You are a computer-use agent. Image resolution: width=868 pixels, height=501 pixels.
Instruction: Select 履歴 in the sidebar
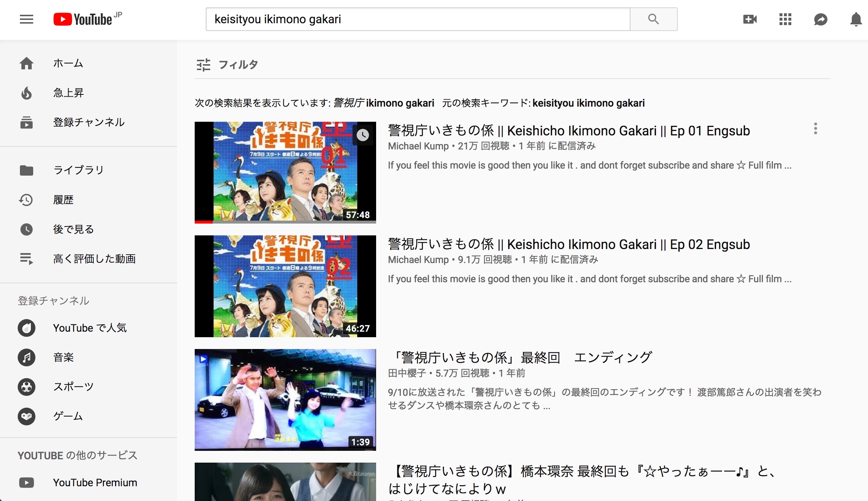(88, 200)
